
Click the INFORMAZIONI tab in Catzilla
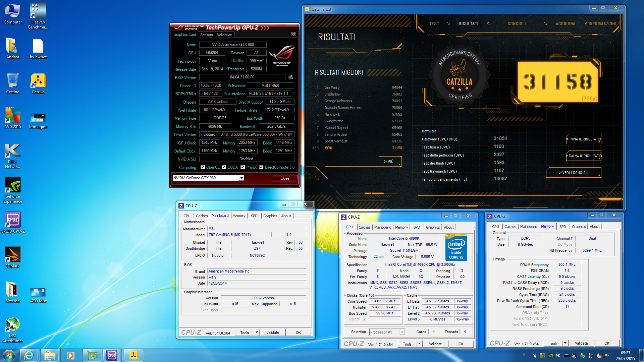tap(602, 24)
